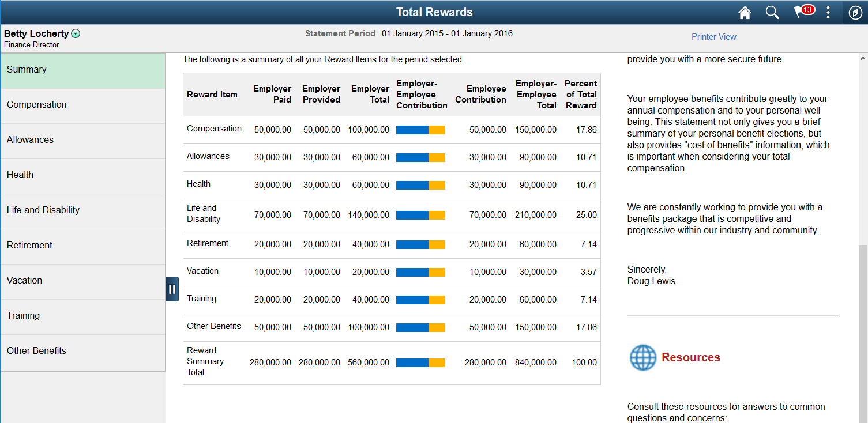
Task: View the Vacation rewards section
Action: coord(24,281)
